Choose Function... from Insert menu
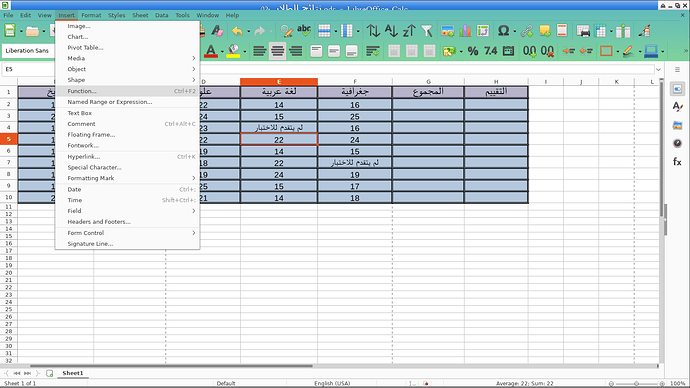Image resolution: width=690 pixels, height=388 pixels. [128, 91]
